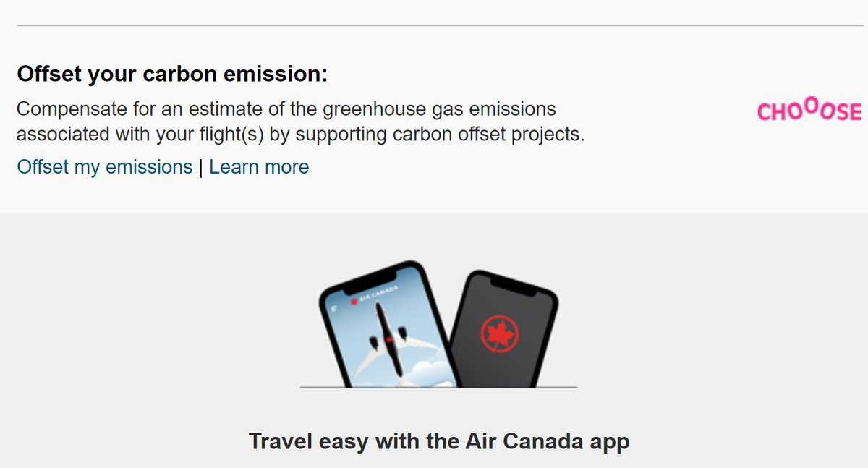The height and width of the screenshot is (468, 868).
Task: Click the small red Air Canada emblem on left phone
Action: coord(354,300)
